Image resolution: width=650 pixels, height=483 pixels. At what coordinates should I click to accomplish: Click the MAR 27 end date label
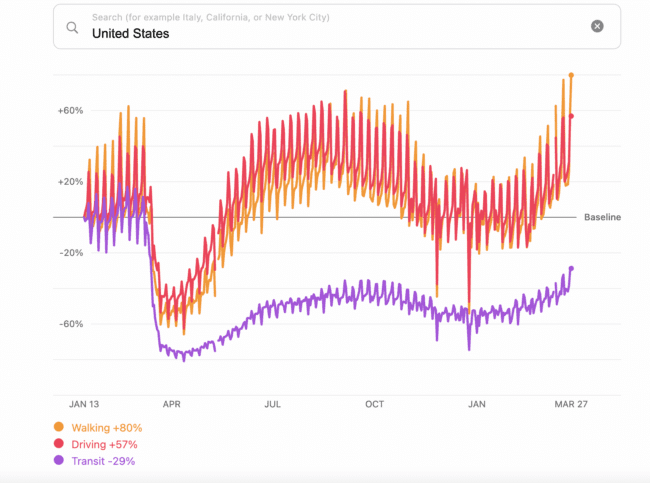[572, 405]
